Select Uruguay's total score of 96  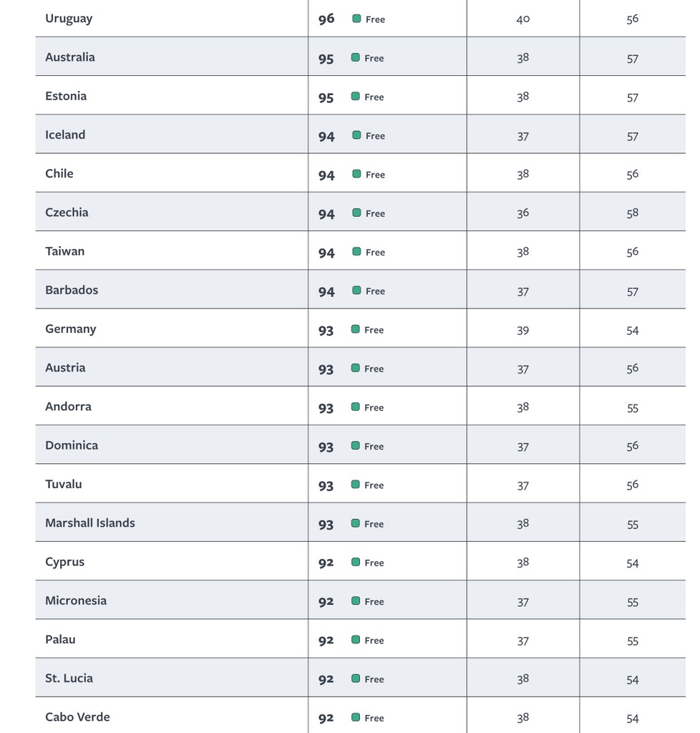(326, 19)
